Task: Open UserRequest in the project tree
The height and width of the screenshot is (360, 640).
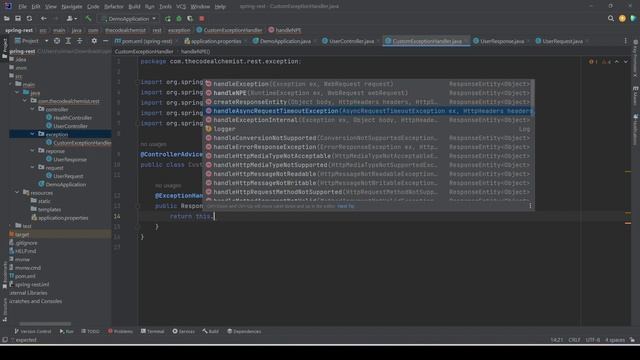Action: pyautogui.click(x=68, y=176)
